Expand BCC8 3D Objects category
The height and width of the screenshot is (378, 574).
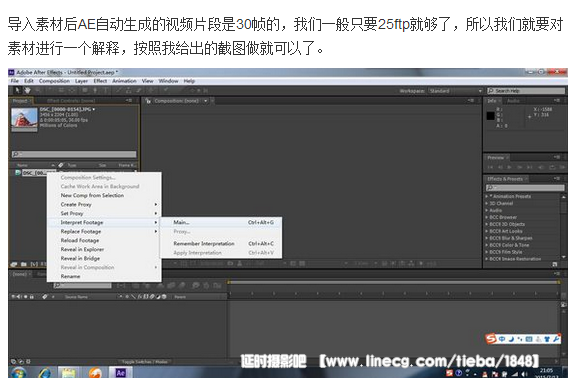click(x=487, y=224)
